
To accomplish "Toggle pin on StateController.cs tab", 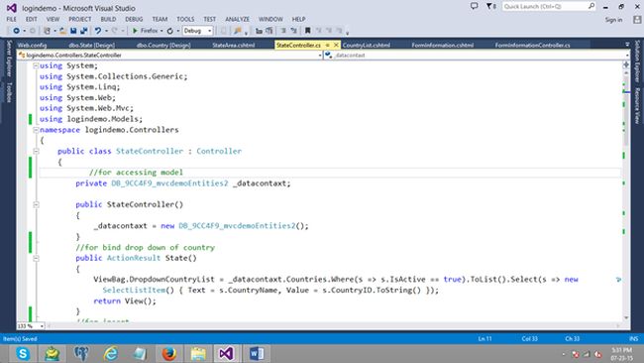I will click(x=327, y=46).
